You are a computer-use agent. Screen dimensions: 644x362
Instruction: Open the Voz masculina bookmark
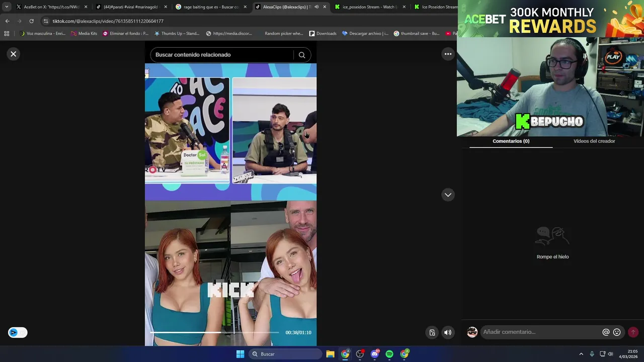point(42,34)
